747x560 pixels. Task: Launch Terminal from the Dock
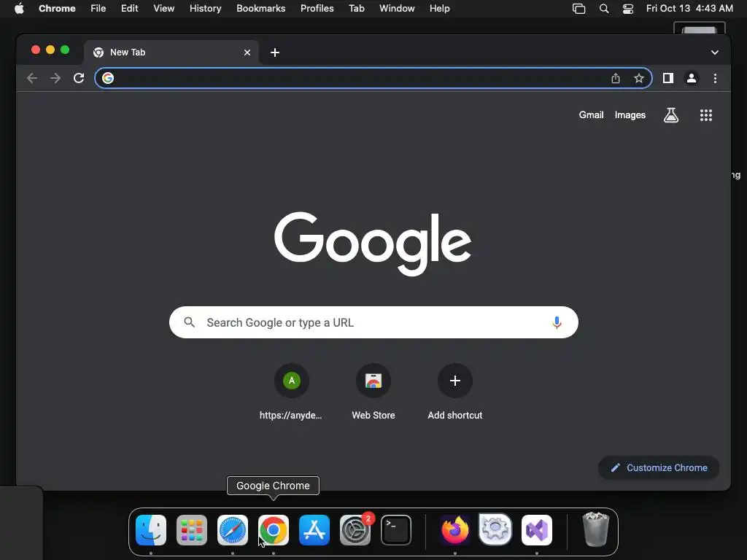tap(396, 530)
